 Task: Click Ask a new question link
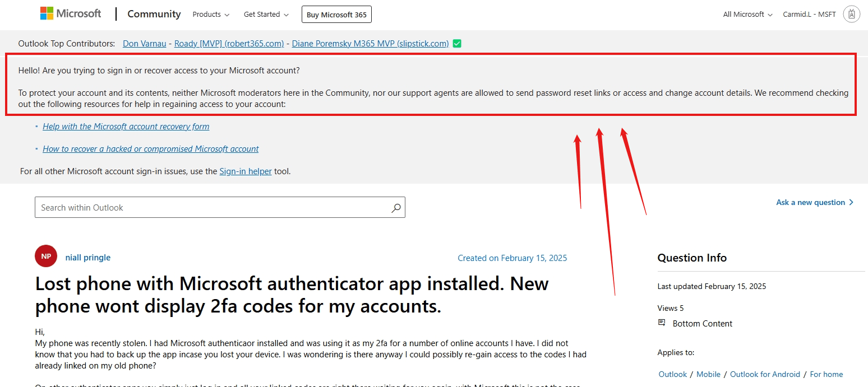click(x=810, y=202)
